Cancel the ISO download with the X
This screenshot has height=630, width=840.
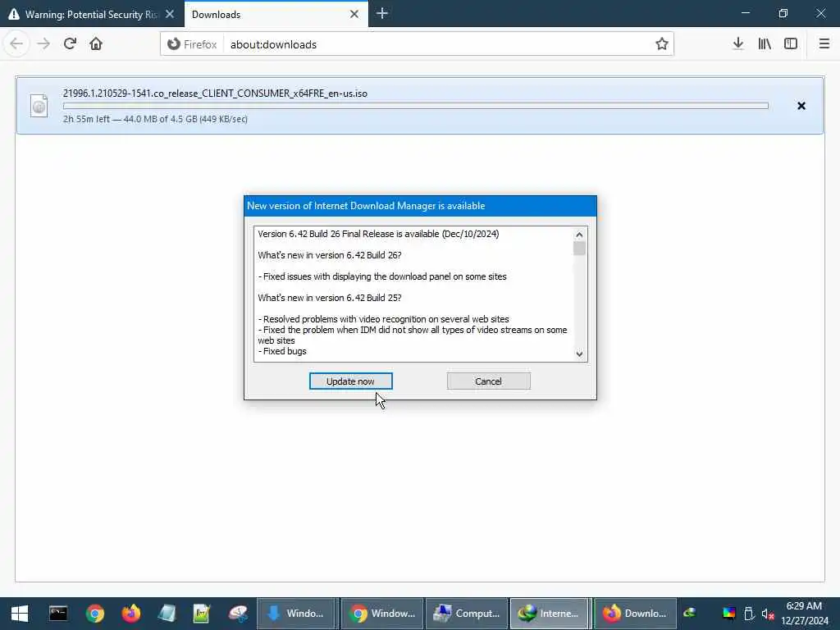(801, 106)
